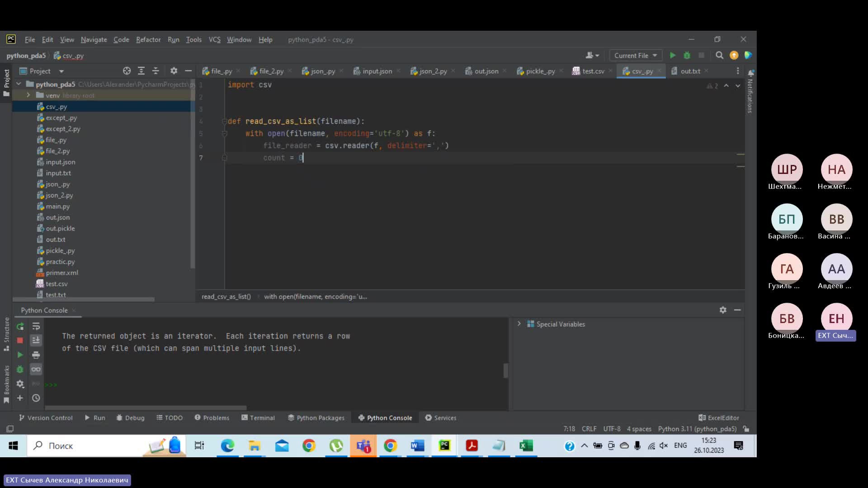Print console output with printer icon
868x488 pixels.
point(36,355)
